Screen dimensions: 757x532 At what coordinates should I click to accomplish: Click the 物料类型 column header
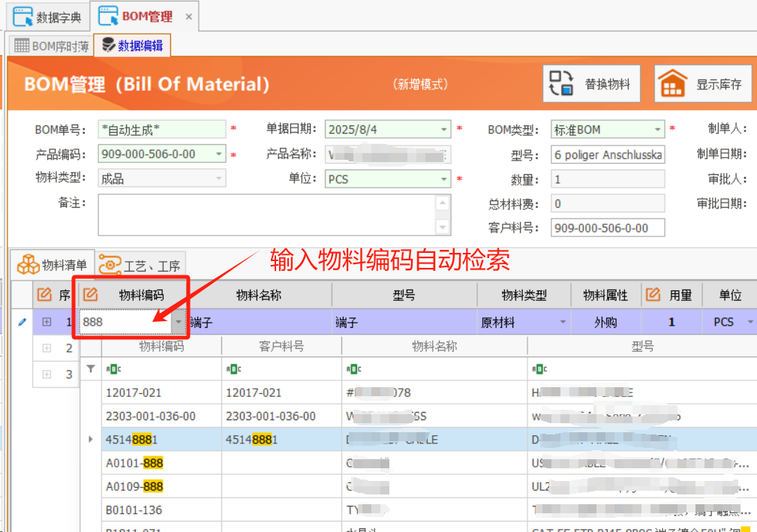click(524, 295)
